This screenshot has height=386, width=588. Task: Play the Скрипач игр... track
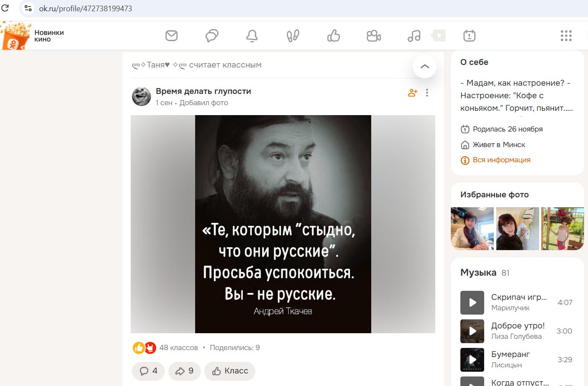(472, 302)
